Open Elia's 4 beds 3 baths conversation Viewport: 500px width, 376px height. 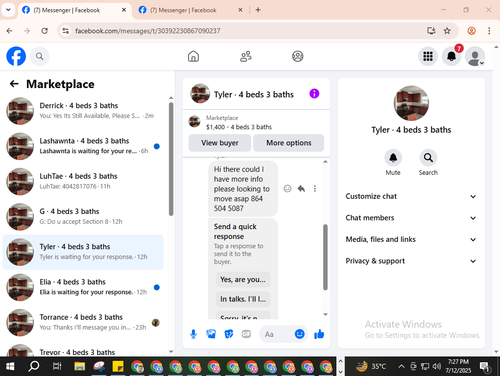tap(83, 287)
